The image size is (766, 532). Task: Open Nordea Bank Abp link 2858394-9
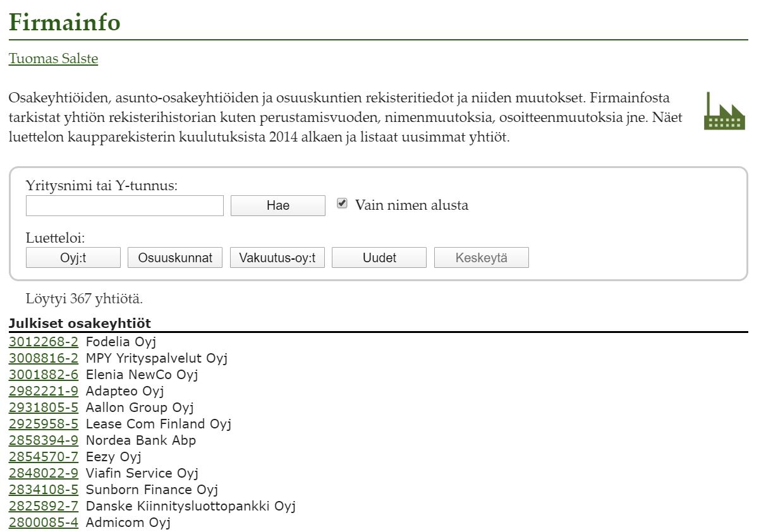click(x=44, y=440)
